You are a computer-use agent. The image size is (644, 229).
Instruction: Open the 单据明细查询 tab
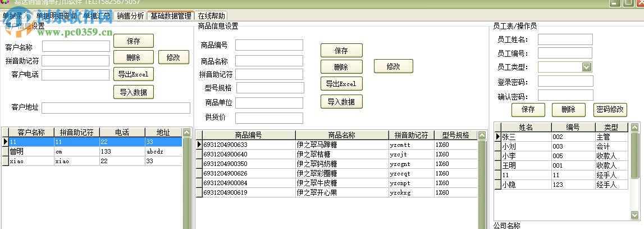(x=56, y=16)
